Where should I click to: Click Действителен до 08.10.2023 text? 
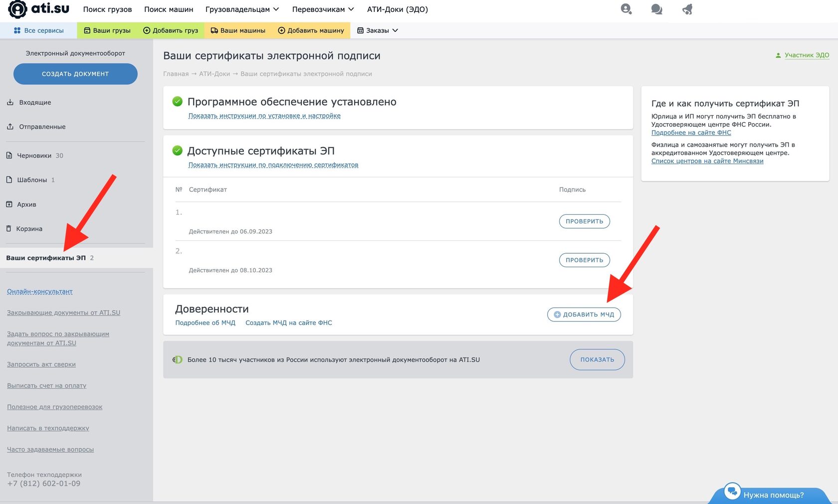pyautogui.click(x=230, y=270)
